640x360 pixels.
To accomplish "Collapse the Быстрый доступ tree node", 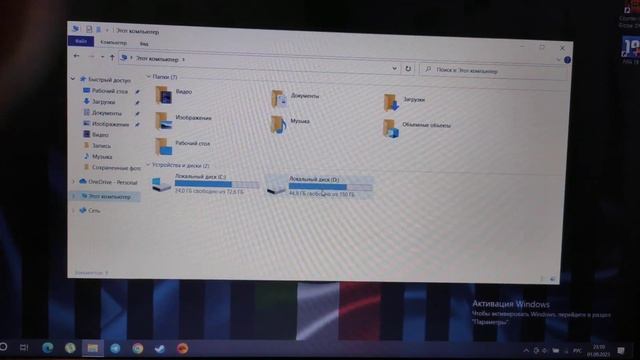I will [73, 78].
